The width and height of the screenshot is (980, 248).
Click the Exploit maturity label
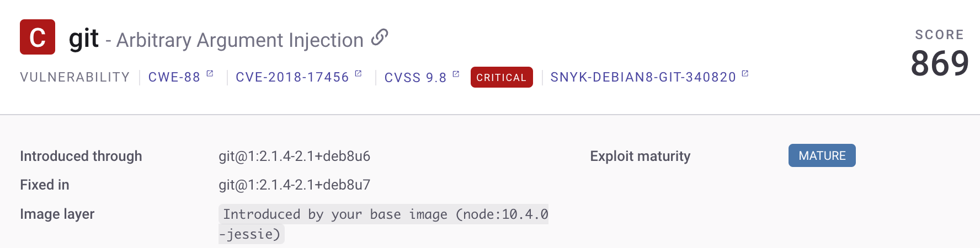[x=640, y=156]
